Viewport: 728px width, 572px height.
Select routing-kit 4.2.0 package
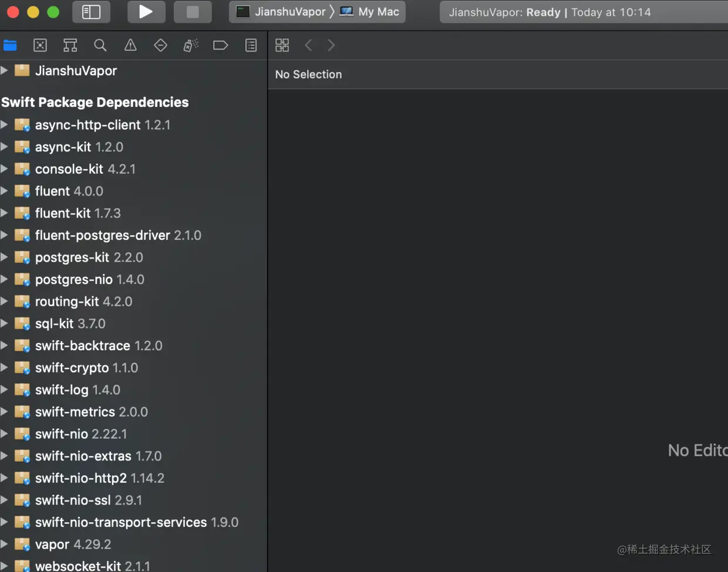pyautogui.click(x=134, y=302)
